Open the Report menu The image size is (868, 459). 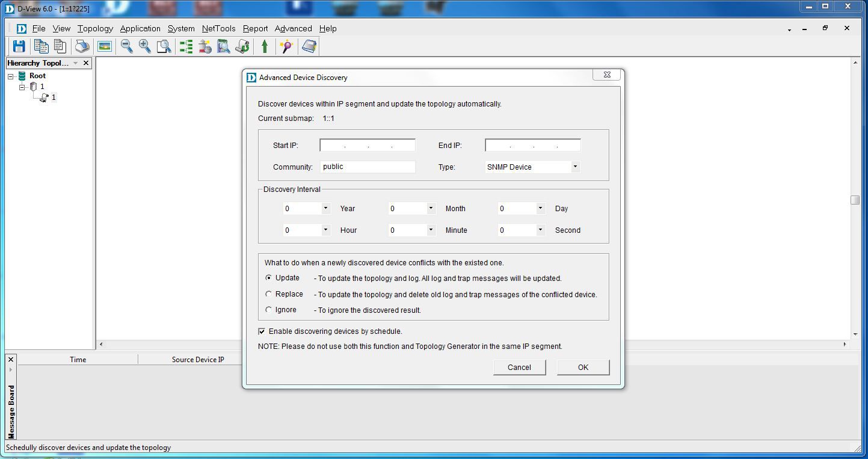[x=256, y=28]
